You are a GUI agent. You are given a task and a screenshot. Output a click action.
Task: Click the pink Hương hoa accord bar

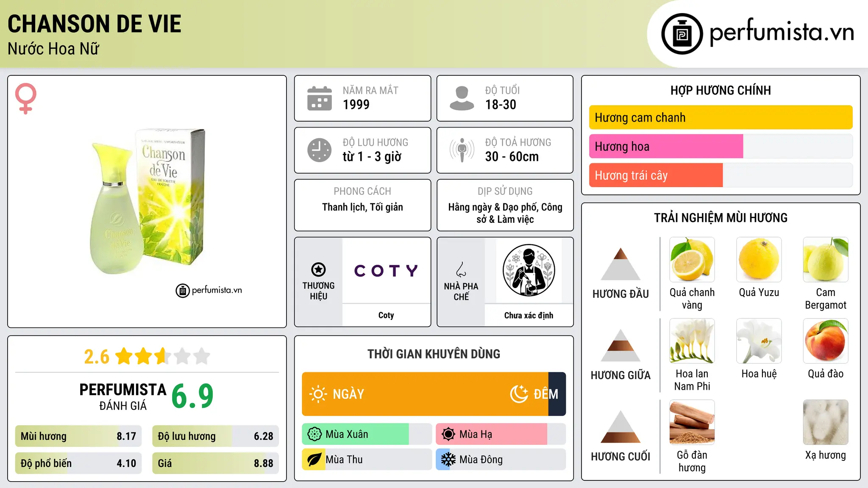tap(666, 146)
